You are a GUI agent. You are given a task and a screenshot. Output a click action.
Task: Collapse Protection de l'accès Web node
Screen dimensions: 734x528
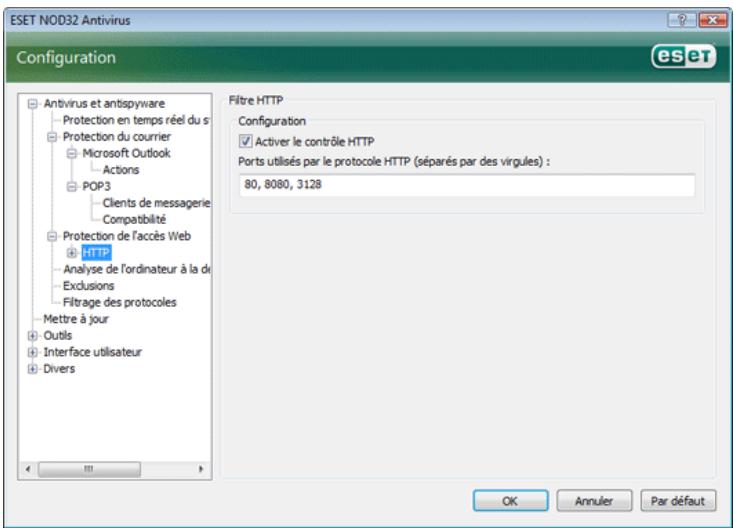click(x=52, y=236)
